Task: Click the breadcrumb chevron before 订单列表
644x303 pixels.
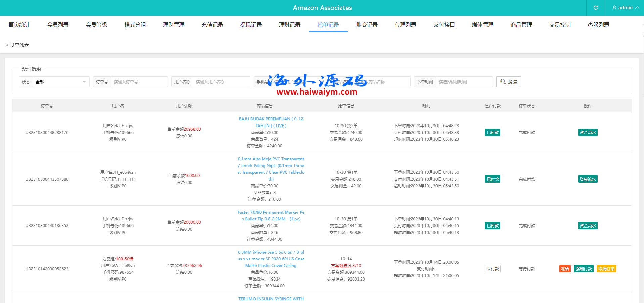Action: [6, 45]
